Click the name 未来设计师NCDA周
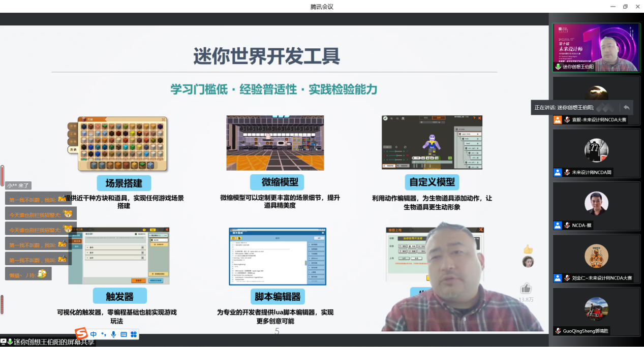The image size is (644, 347). pos(592,172)
